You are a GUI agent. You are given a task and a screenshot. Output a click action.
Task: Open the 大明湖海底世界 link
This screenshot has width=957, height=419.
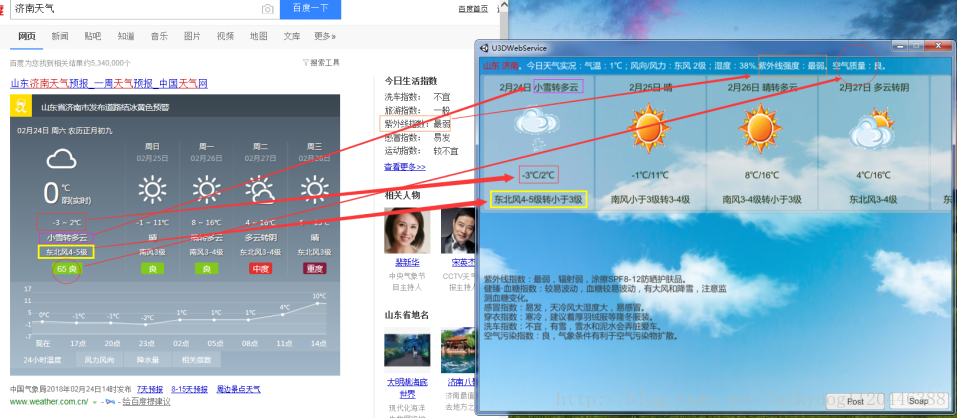coord(407,387)
